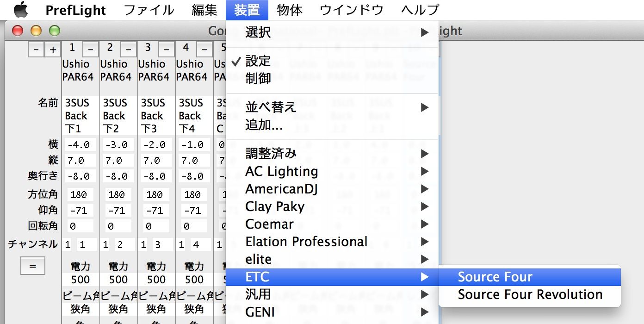Click device 3 電力 value 500
This screenshot has width=644, height=324.
(156, 280)
